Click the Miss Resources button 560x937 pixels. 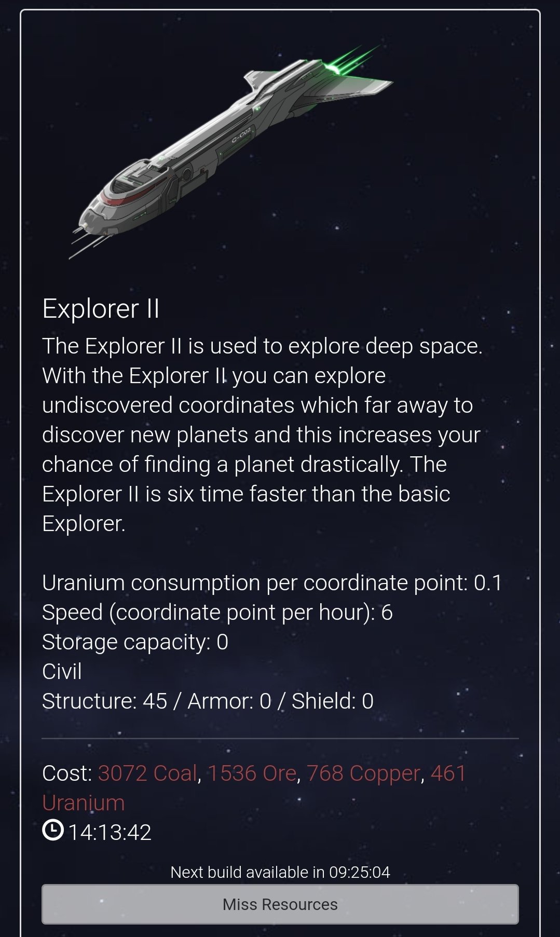(x=280, y=904)
